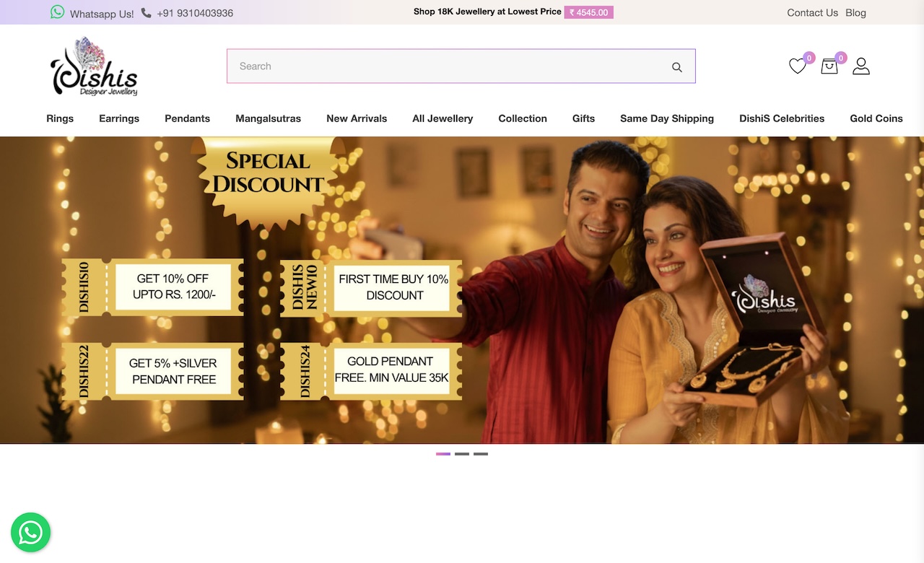Open the floating green WhatsApp chat button
The image size is (924, 563).
[30, 533]
